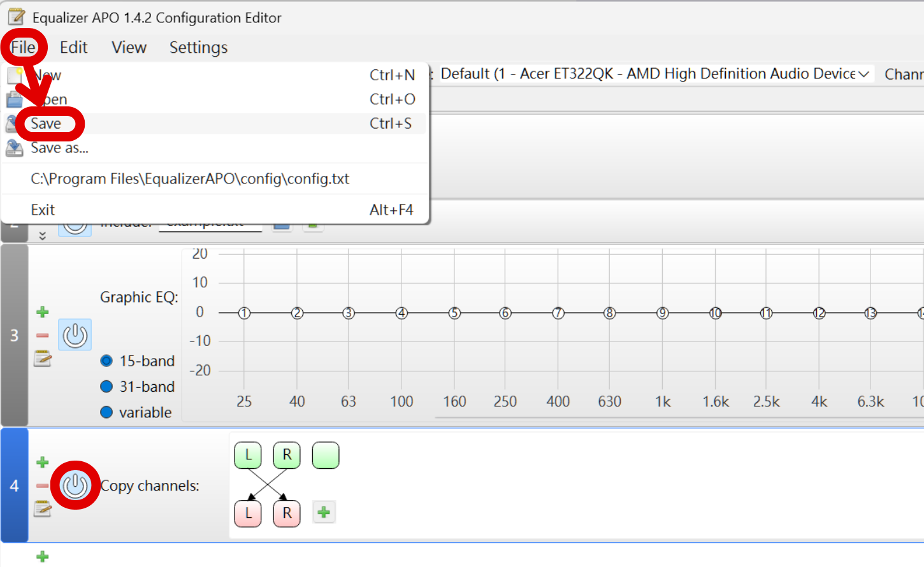This screenshot has width=924, height=567.
Task: Click green plus icon in Copy channels row
Action: [43, 462]
